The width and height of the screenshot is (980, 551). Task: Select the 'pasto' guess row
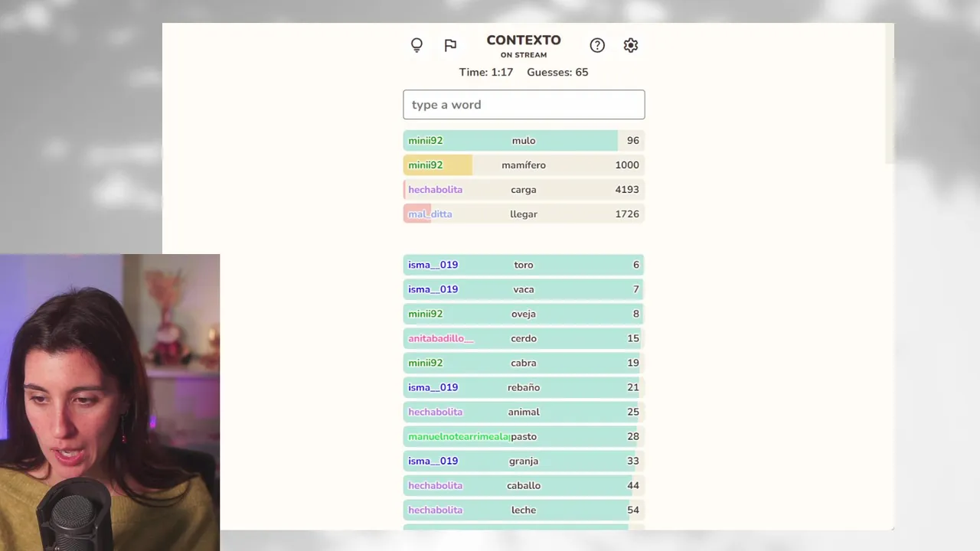524,436
